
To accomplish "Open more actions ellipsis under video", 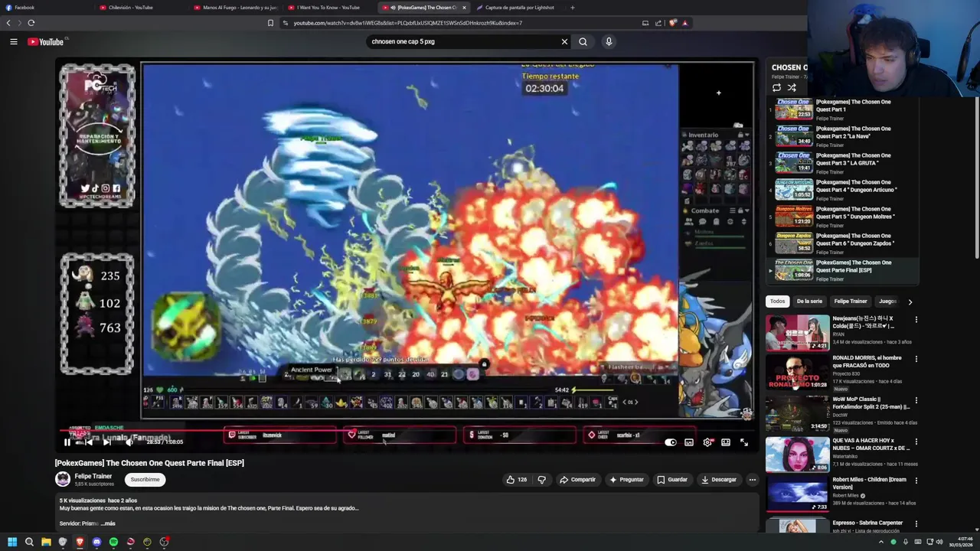I will pos(753,480).
